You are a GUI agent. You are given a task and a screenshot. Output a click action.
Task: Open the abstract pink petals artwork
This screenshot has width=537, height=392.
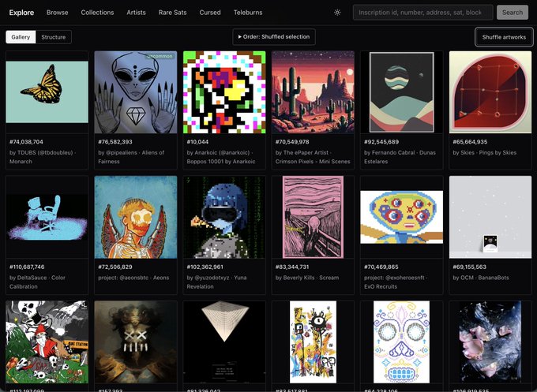pyautogui.click(x=490, y=342)
